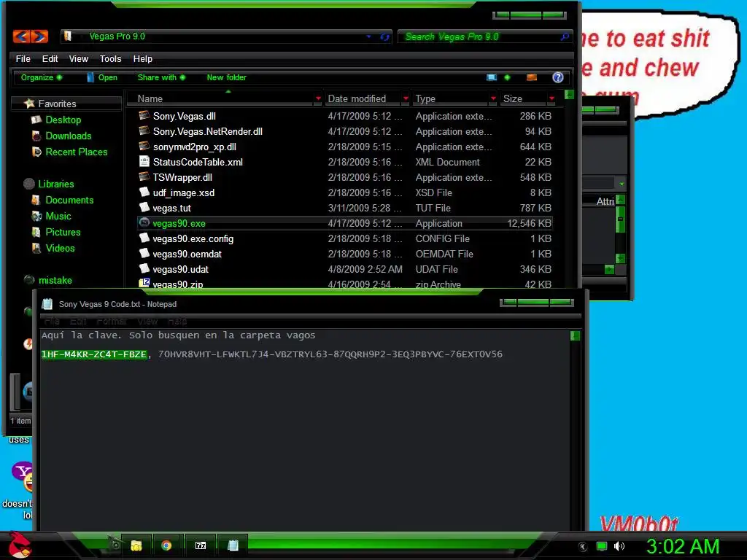The width and height of the screenshot is (747, 560).
Task: Open the View menu in Explorer
Action: (x=79, y=58)
